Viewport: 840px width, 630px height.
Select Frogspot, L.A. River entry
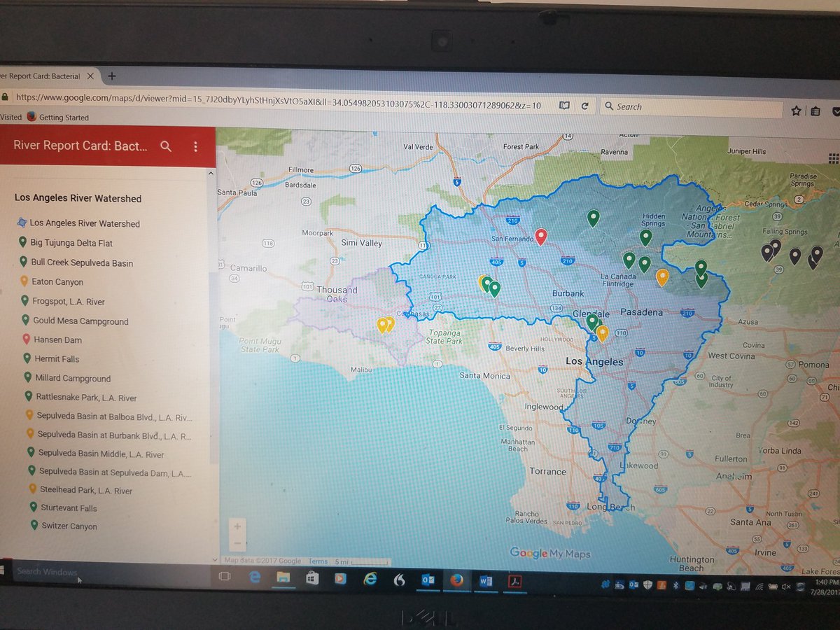coord(62,302)
